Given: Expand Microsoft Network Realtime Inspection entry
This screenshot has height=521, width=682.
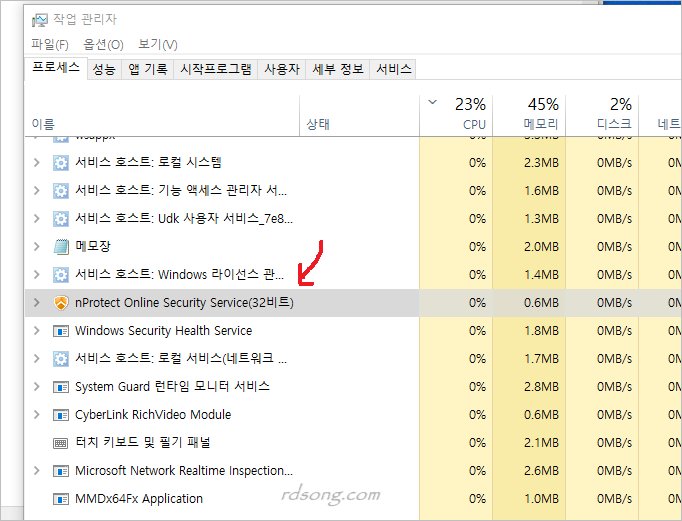Looking at the screenshot, I should click(x=37, y=471).
